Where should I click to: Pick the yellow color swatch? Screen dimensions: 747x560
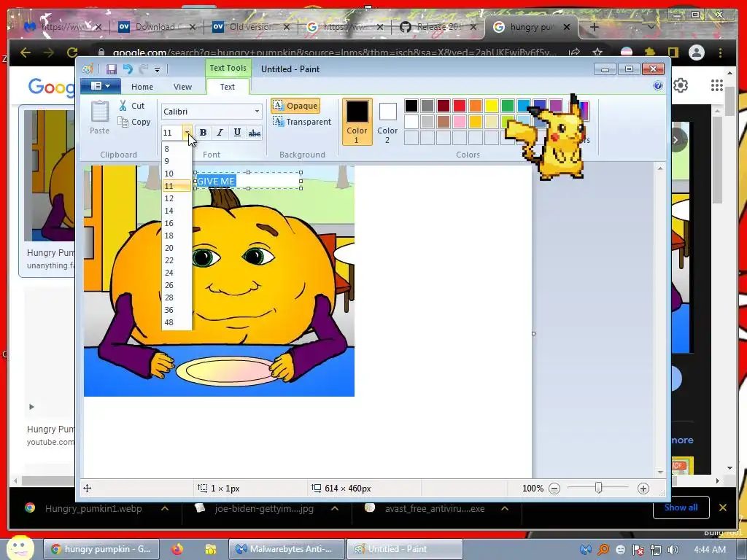coord(491,106)
